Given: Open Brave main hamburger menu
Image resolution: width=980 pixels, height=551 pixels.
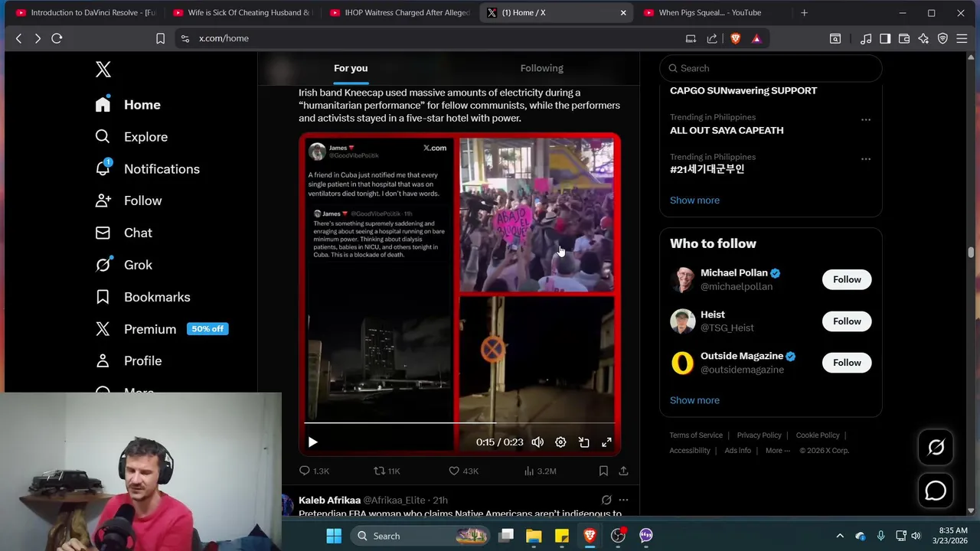Looking at the screenshot, I should (x=962, y=38).
